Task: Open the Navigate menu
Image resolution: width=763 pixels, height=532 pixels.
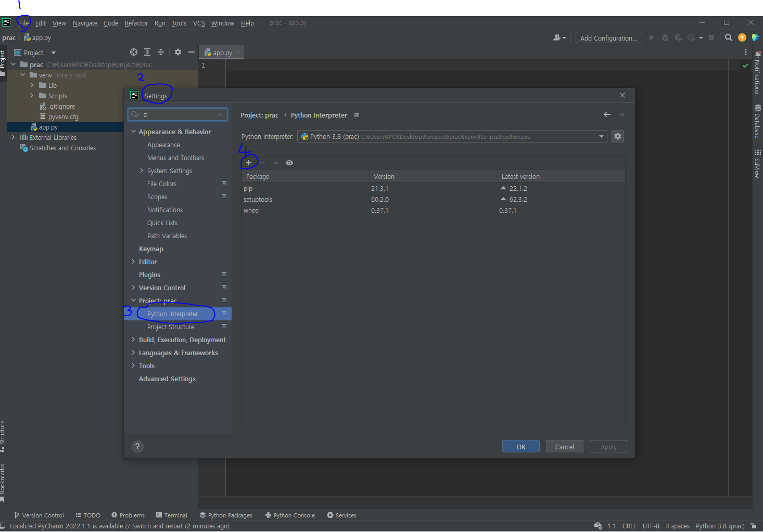Action: (85, 23)
